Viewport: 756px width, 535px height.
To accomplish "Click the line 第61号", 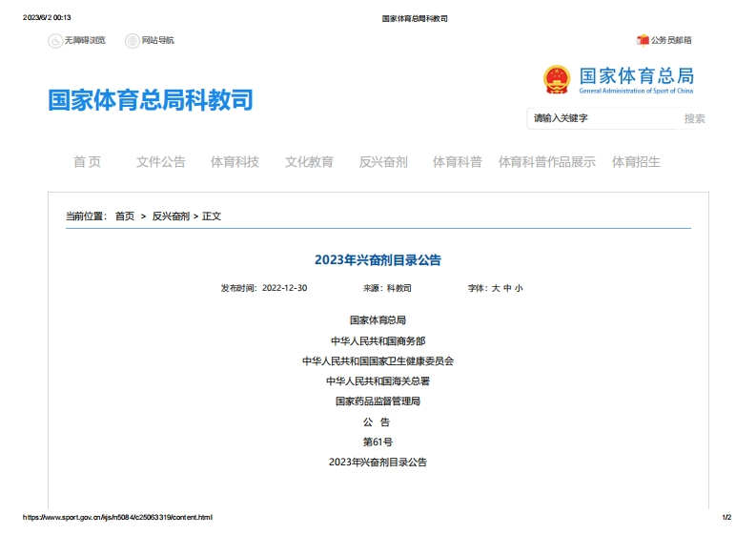I will pyautogui.click(x=378, y=442).
